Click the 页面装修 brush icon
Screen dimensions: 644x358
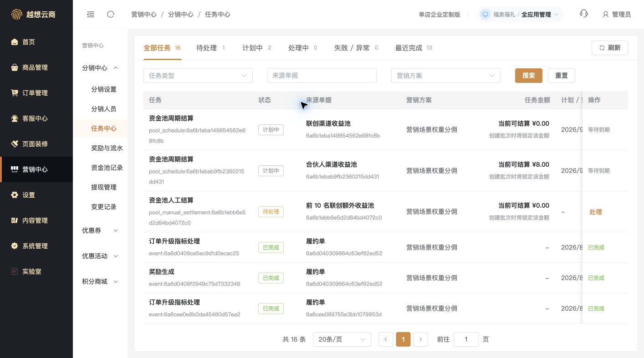click(15, 144)
